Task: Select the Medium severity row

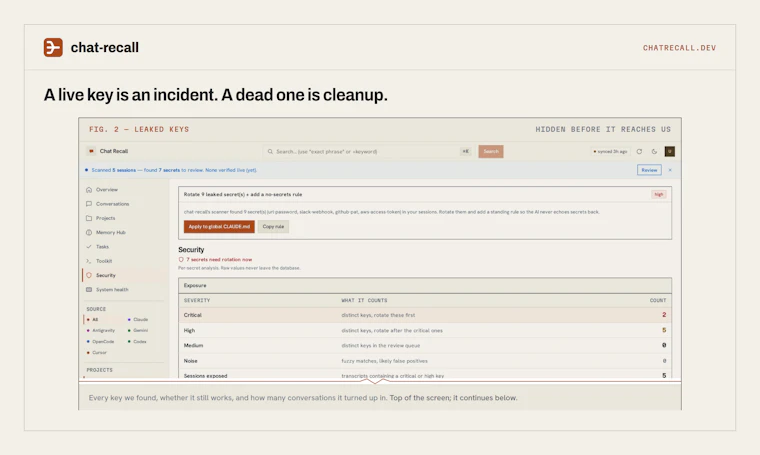Action: pyautogui.click(x=425, y=345)
